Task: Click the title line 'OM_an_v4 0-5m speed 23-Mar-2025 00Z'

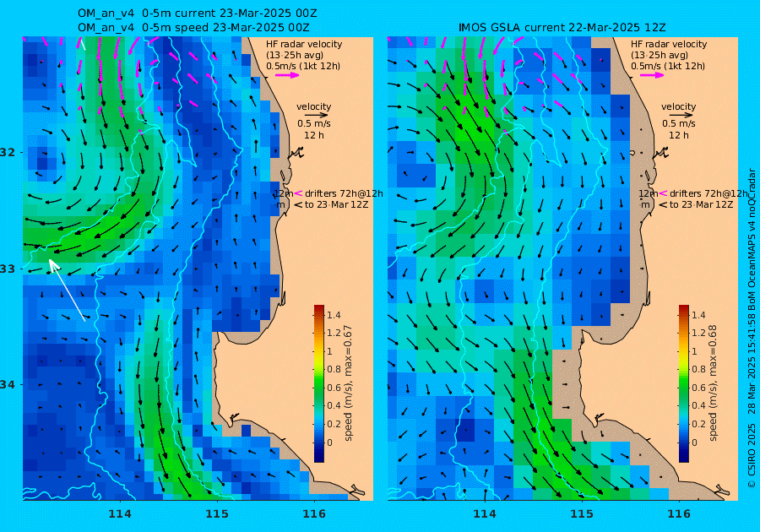Action: (193, 28)
